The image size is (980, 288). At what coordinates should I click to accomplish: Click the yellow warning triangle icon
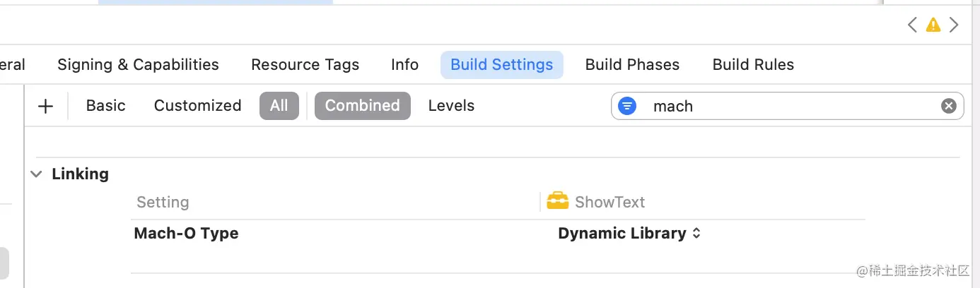pos(933,25)
